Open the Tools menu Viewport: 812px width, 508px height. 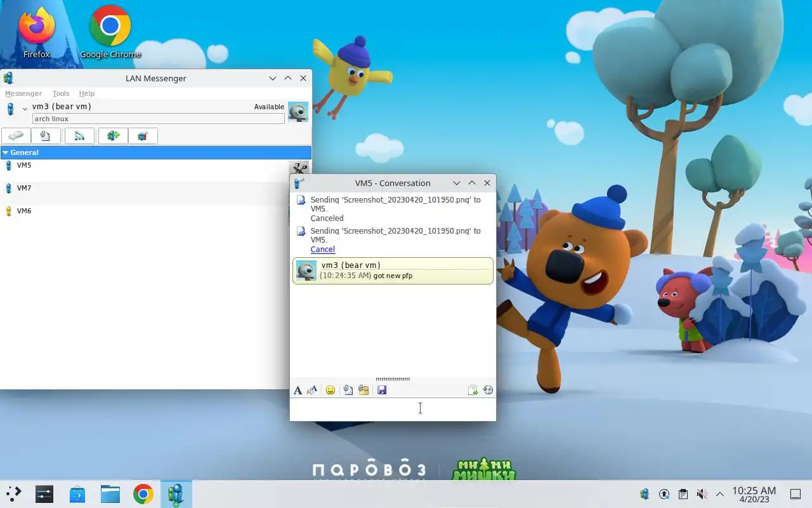(x=61, y=93)
